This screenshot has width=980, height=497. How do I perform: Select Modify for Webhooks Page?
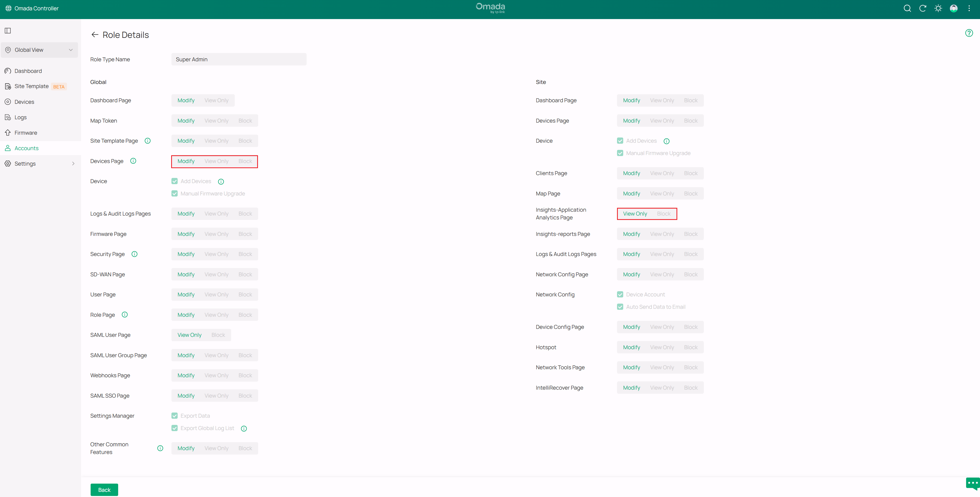click(186, 376)
